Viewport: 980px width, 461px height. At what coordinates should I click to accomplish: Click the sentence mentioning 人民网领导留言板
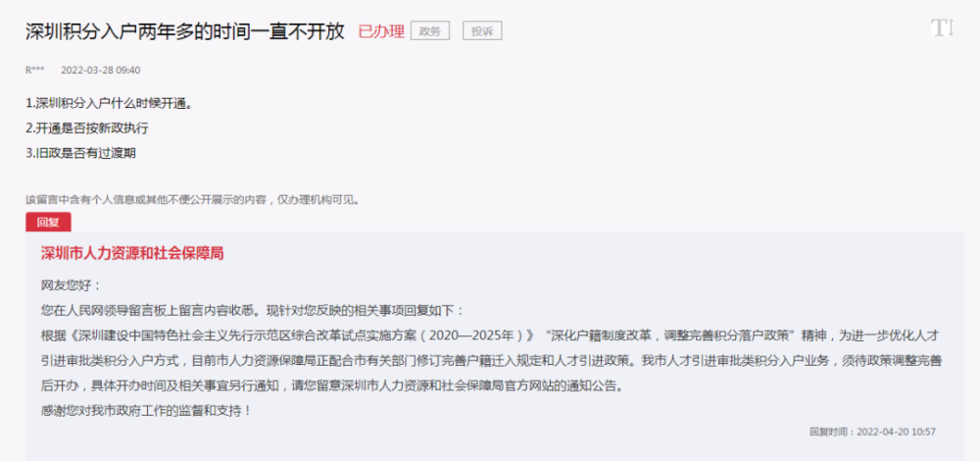click(x=253, y=311)
